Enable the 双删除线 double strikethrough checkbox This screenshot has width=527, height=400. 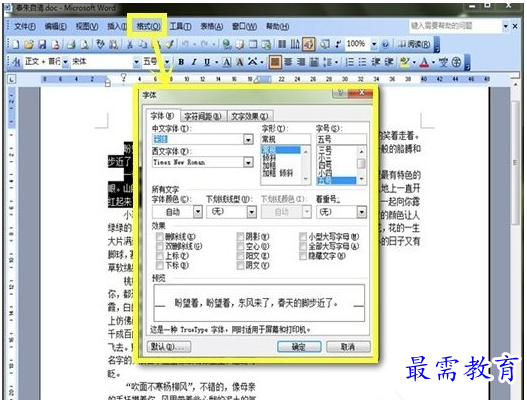(160, 246)
